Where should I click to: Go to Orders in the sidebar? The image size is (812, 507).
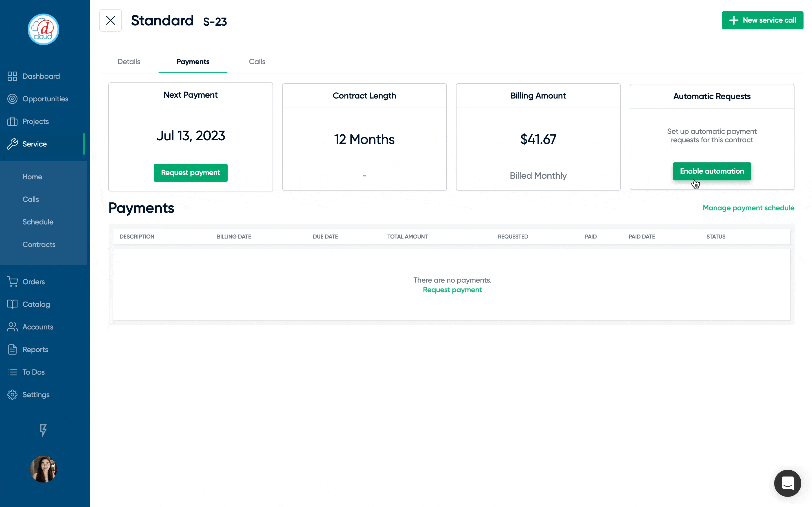click(x=34, y=282)
